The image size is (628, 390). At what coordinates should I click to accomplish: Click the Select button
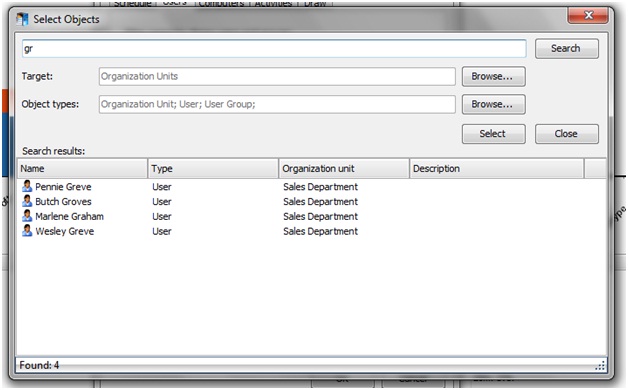coord(493,134)
